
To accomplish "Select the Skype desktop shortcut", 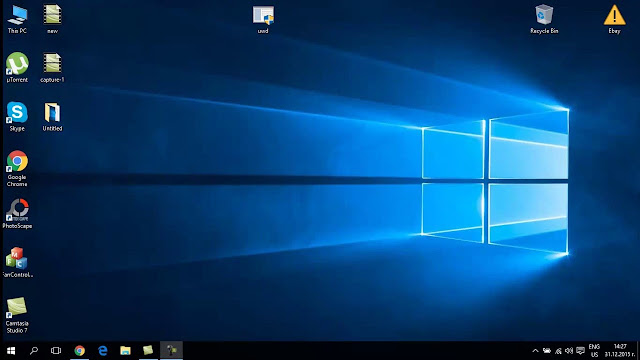I will 17,116.
